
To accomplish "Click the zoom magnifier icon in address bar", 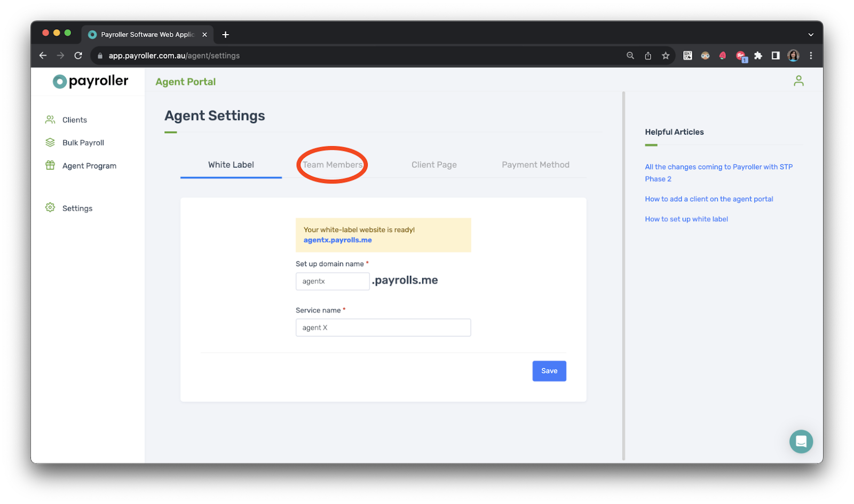I will (630, 55).
